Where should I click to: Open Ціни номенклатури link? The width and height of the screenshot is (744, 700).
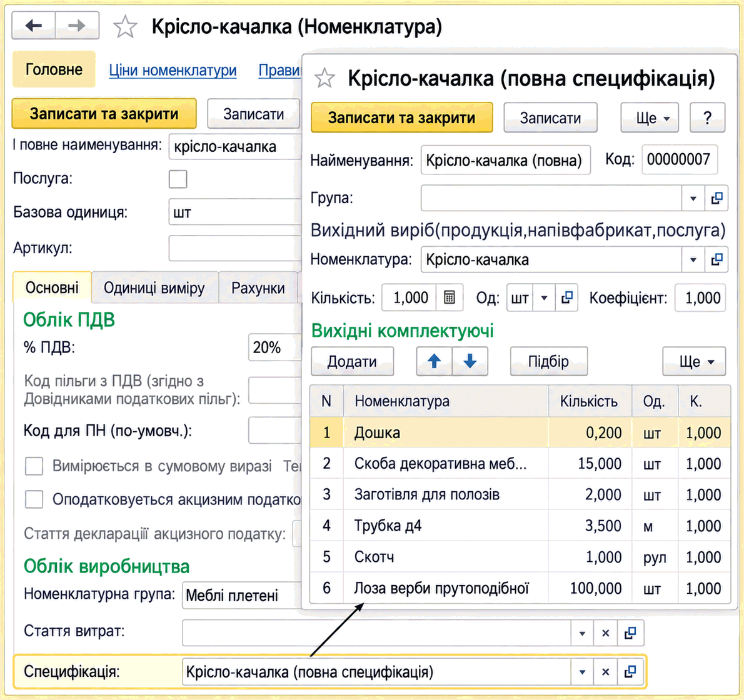pos(173,70)
